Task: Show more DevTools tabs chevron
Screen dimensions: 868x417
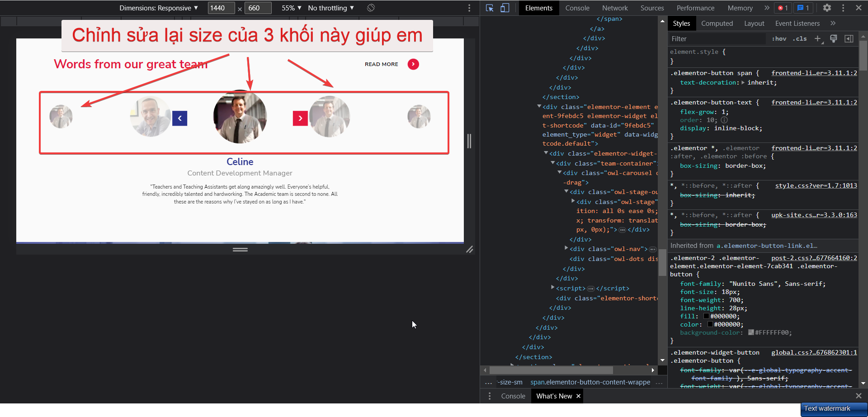Action: 767,8
